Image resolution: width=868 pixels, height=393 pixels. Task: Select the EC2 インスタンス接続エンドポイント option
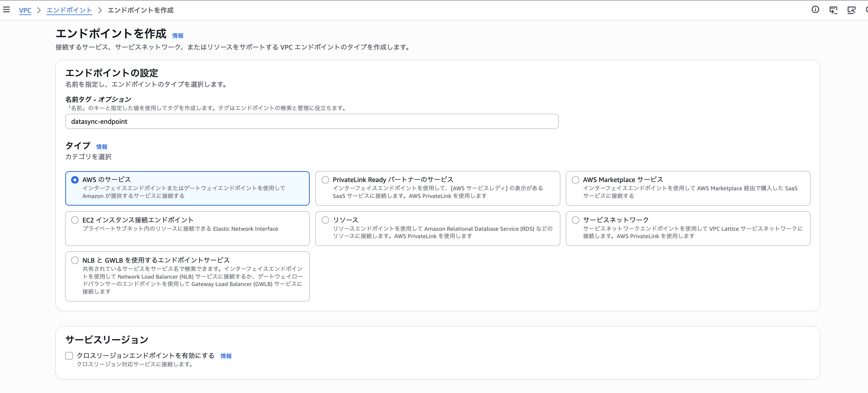[x=75, y=220]
